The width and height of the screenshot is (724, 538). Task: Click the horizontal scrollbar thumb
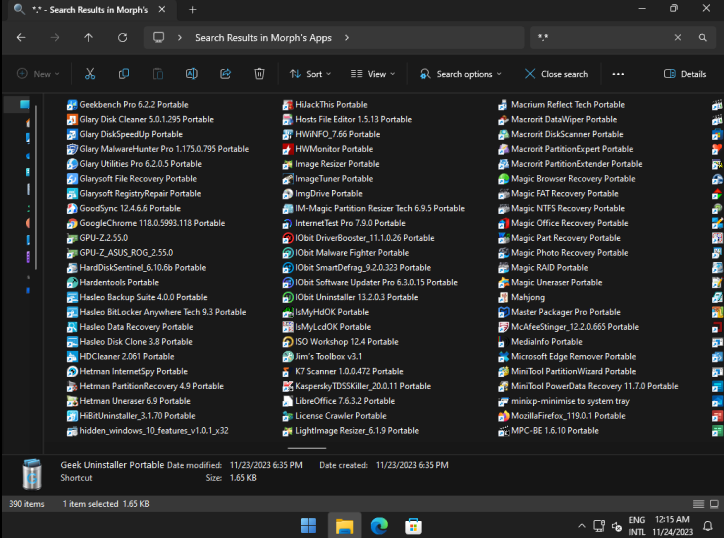(307, 448)
